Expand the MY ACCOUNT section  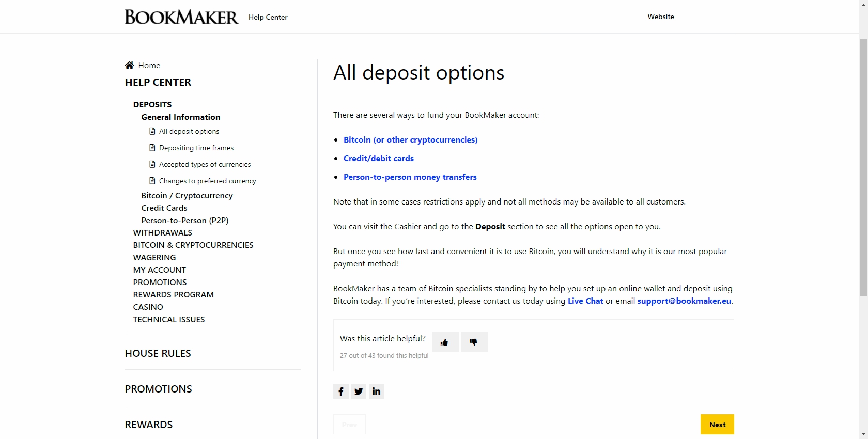tap(160, 270)
